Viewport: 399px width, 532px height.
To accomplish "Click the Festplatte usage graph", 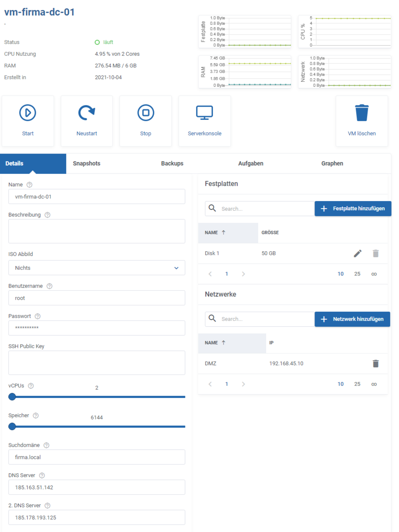I will point(244,32).
